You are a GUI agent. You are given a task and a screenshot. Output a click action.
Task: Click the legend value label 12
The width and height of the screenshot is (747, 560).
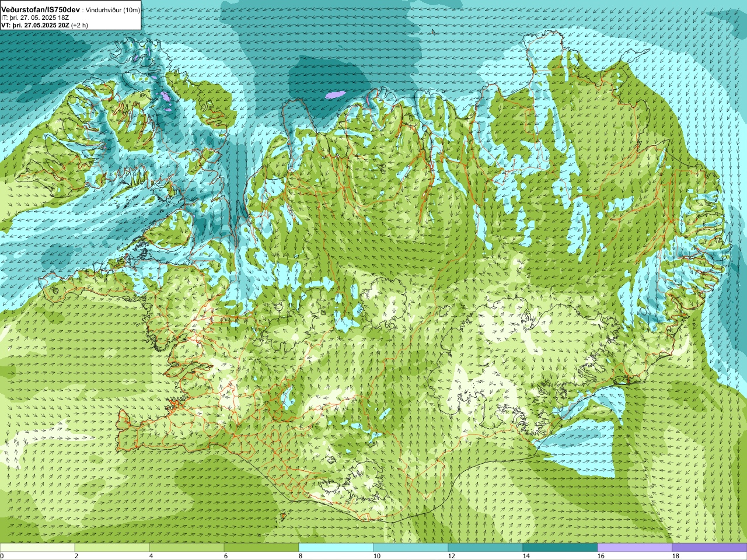[x=452, y=556]
